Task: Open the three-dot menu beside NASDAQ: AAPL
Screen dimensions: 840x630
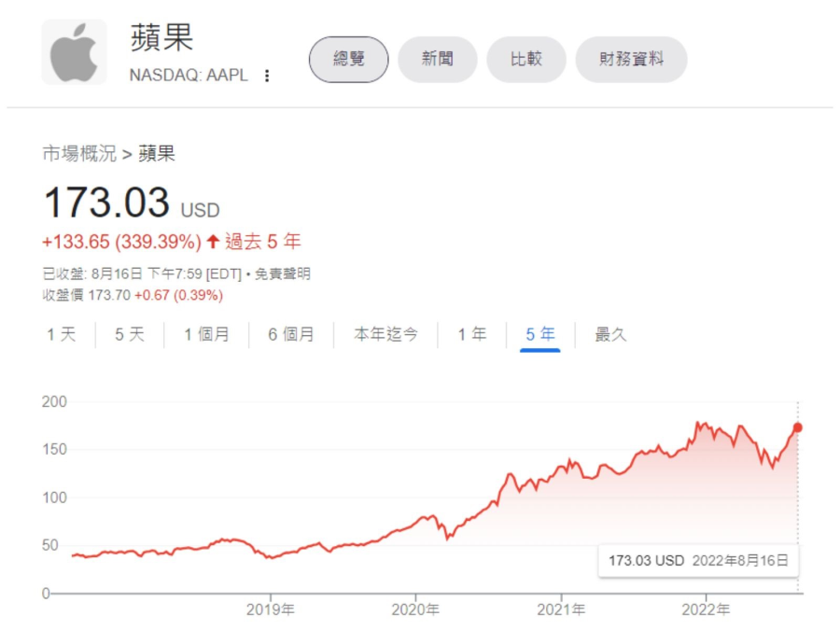Action: pos(267,76)
